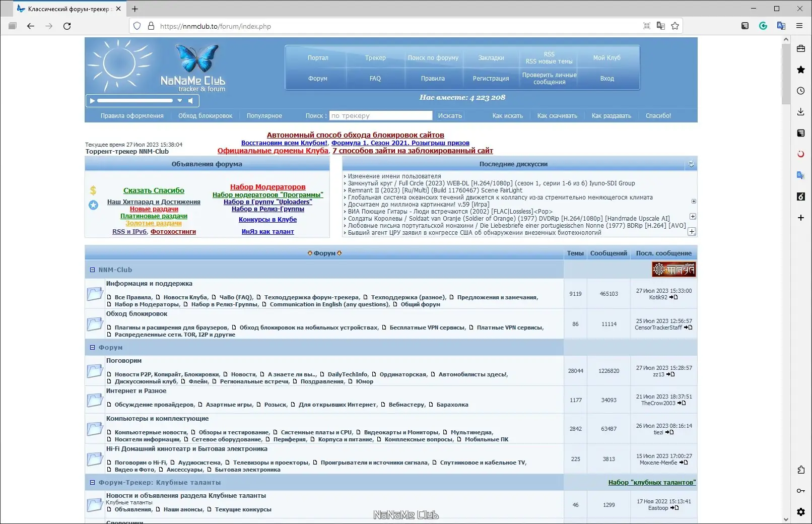Image resolution: width=812 pixels, height=524 pixels.
Task: Mute the audio player speaker
Action: pos(190,101)
